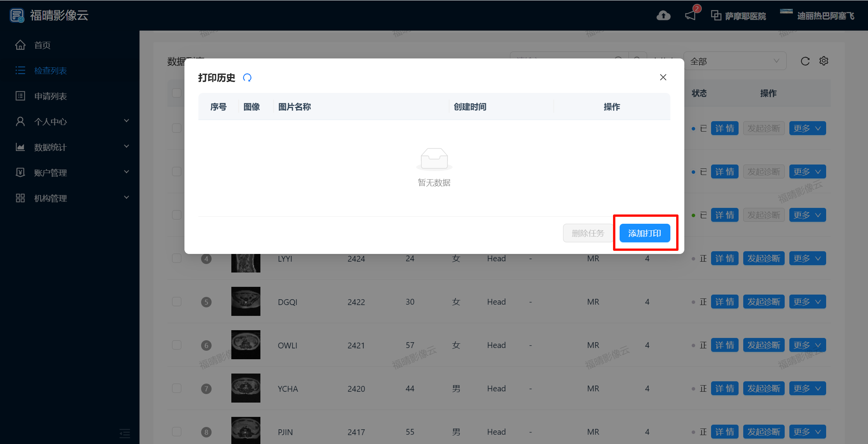Screen dimensions: 868x444
Task: Open 更多 dropdown for the DGQI row
Action: click(x=807, y=302)
